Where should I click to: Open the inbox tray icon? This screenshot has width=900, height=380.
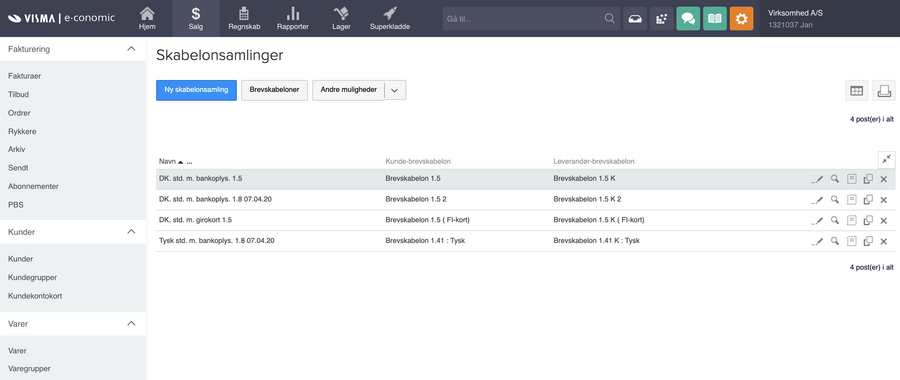[635, 18]
